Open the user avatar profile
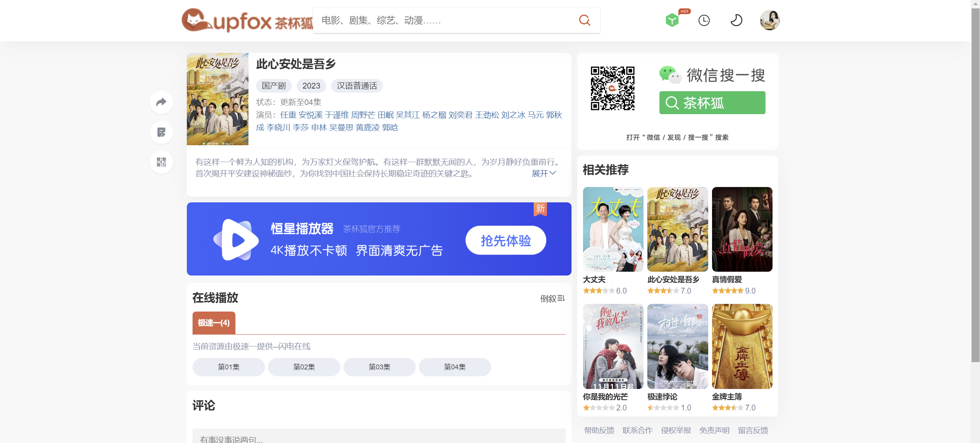 [x=769, y=20]
